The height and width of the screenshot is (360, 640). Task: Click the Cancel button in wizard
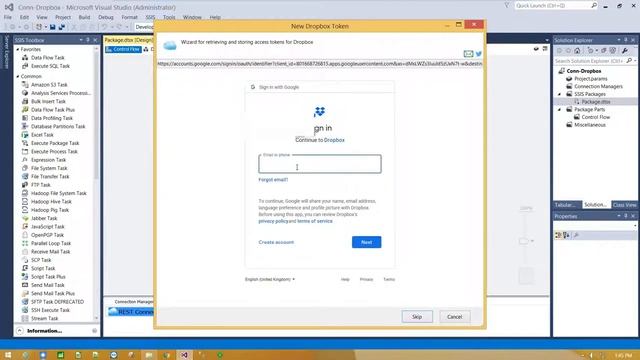[x=454, y=317]
